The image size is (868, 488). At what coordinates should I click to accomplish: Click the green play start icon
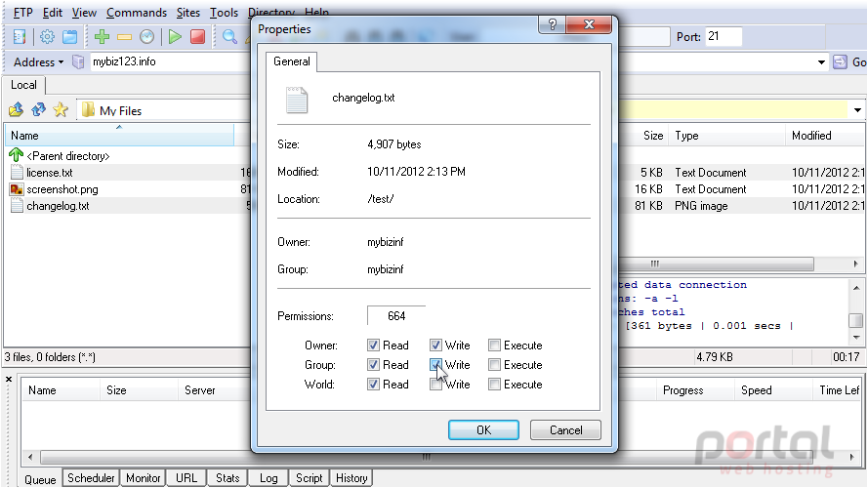point(175,37)
